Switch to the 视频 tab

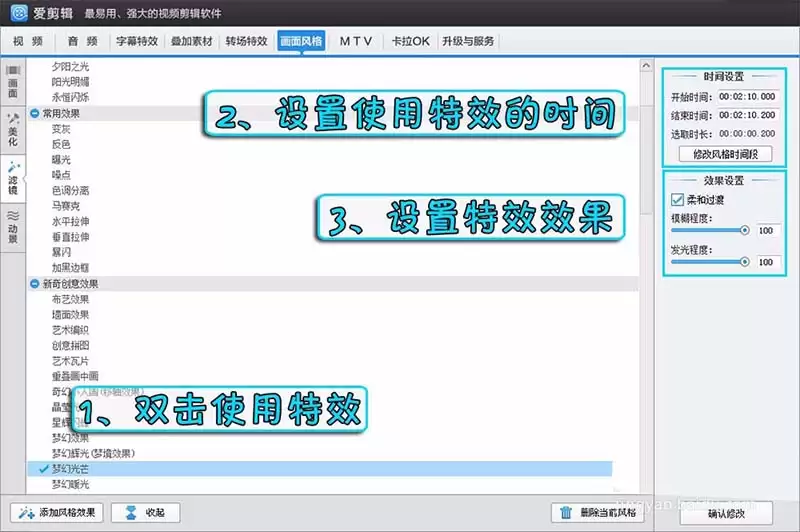click(x=28, y=41)
